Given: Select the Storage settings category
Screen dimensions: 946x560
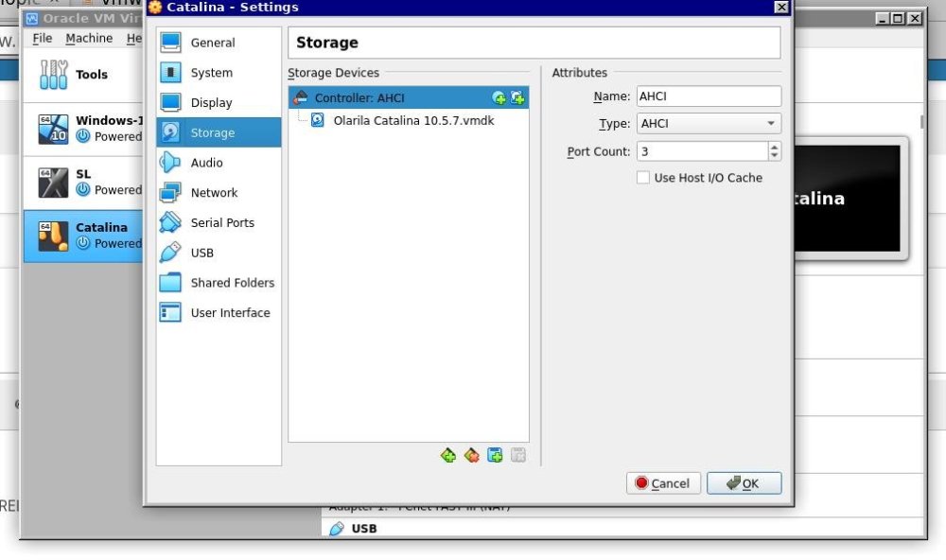Looking at the screenshot, I should point(219,132).
